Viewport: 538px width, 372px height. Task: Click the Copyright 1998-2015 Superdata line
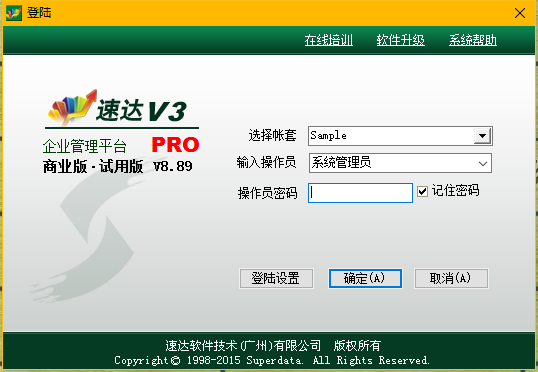point(271,360)
